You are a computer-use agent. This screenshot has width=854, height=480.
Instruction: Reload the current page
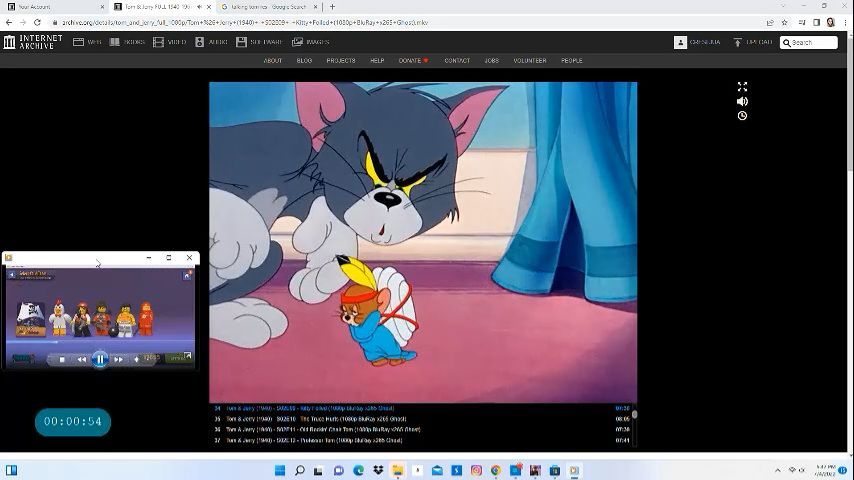37,22
